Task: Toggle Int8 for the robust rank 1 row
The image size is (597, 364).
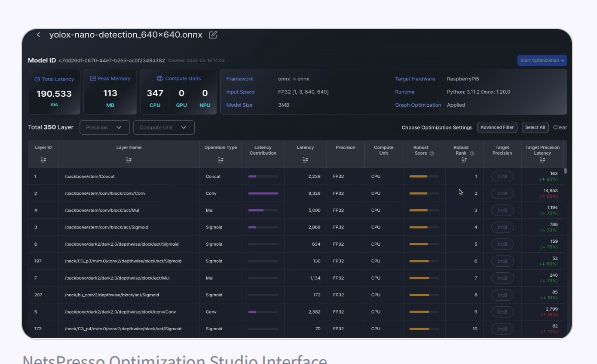Action: click(503, 177)
